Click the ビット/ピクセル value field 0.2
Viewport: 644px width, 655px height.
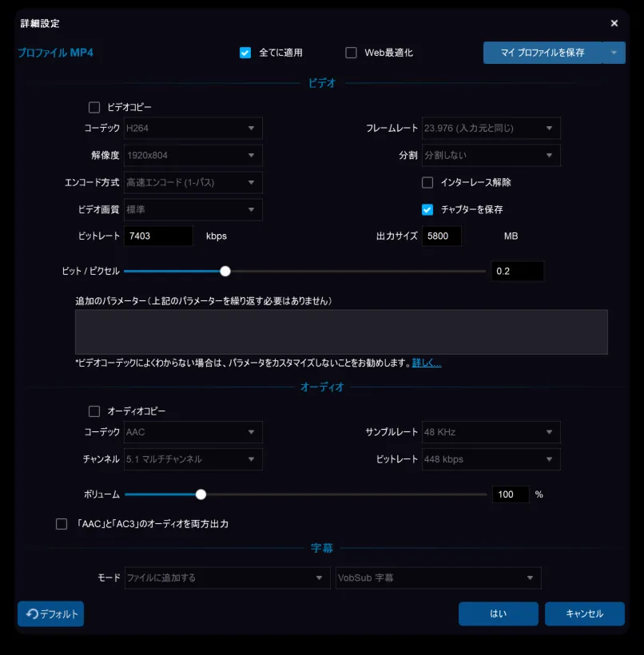(x=518, y=272)
